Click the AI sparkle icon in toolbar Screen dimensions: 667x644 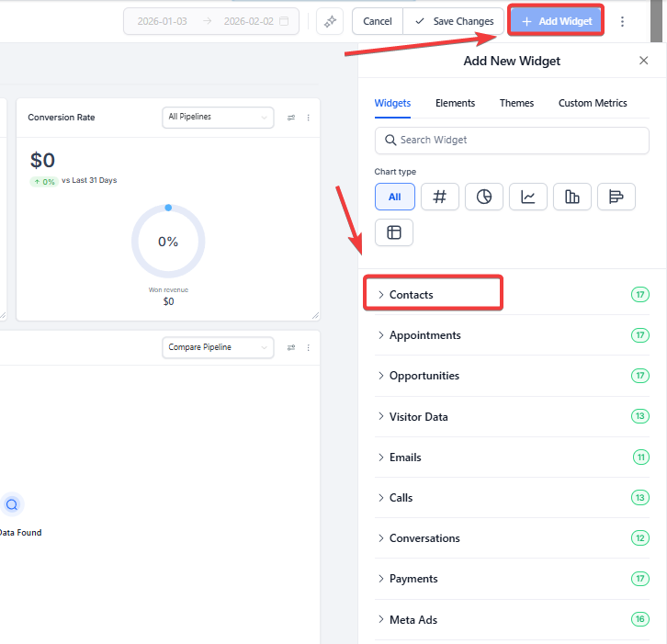[330, 21]
